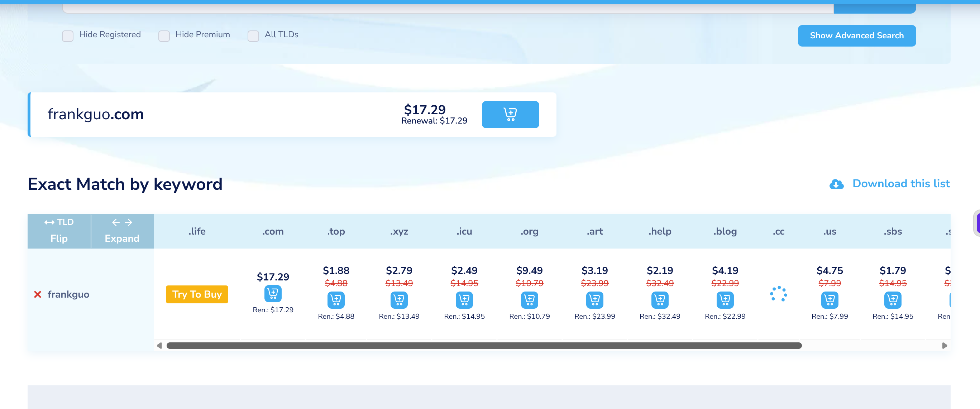The image size is (980, 409).
Task: Check the All TLDs option
Action: [x=253, y=36]
